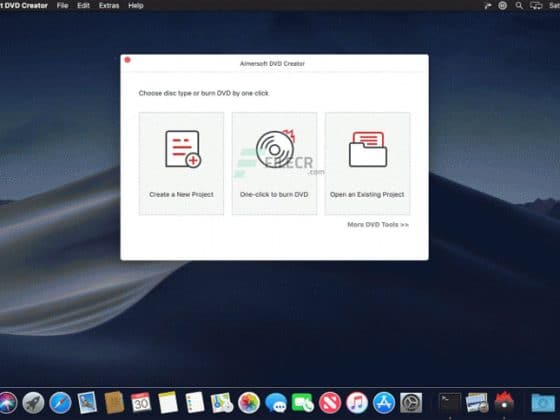Open the Edit menu
Image resolution: width=560 pixels, height=420 pixels.
(x=83, y=6)
